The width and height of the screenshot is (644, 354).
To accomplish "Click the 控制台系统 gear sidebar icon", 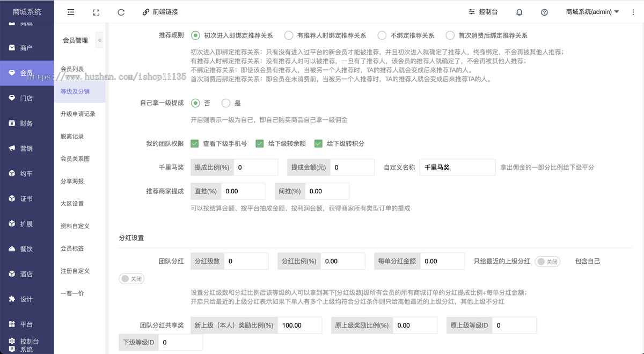I will 12,341.
